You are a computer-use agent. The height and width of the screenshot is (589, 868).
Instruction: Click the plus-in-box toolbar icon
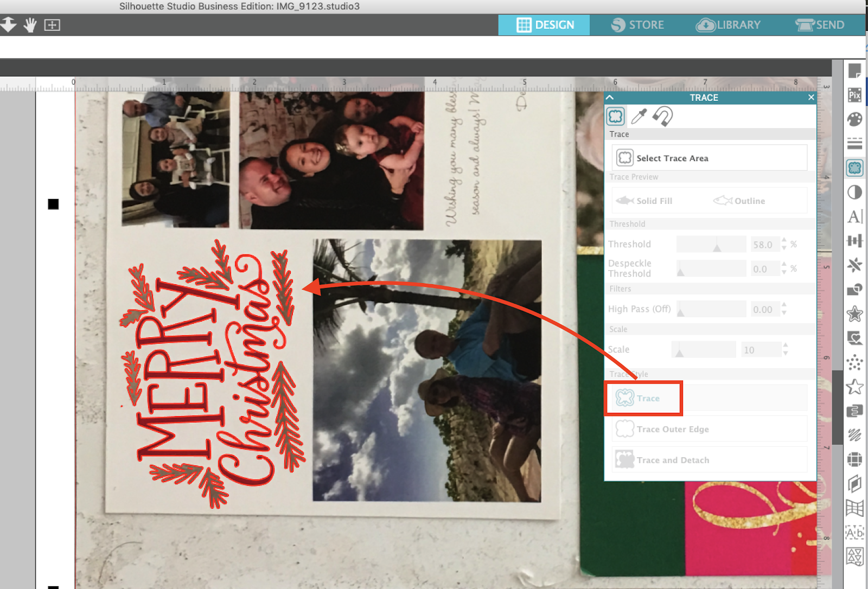[52, 25]
